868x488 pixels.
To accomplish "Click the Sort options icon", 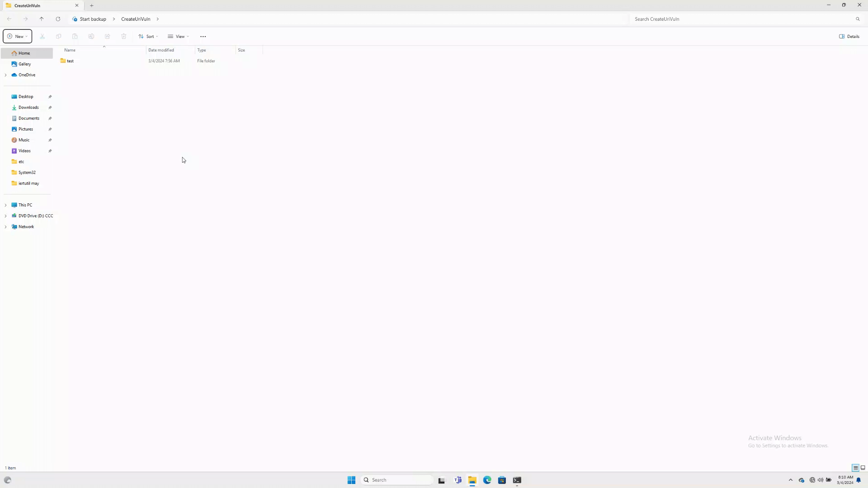I will [148, 36].
